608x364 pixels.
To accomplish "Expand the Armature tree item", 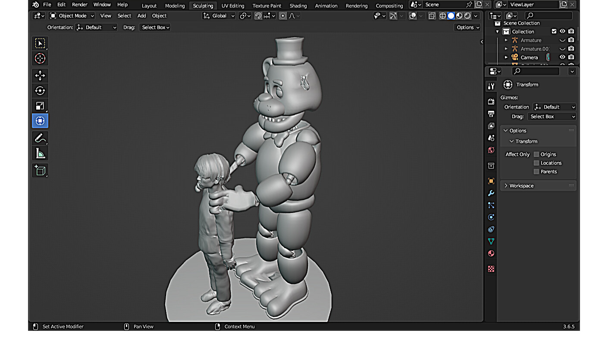I will (x=506, y=40).
